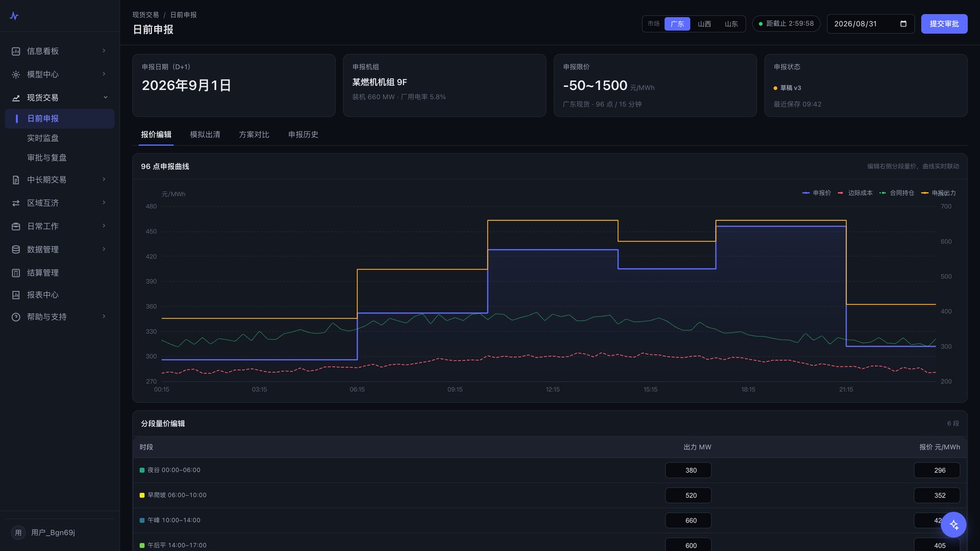Click the user avatar 用 in sidebar footer
The image size is (980, 551).
pyautogui.click(x=18, y=533)
